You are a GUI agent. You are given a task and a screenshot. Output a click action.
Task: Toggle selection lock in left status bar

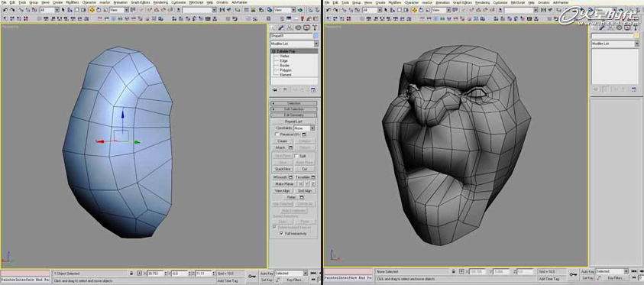pos(131,273)
